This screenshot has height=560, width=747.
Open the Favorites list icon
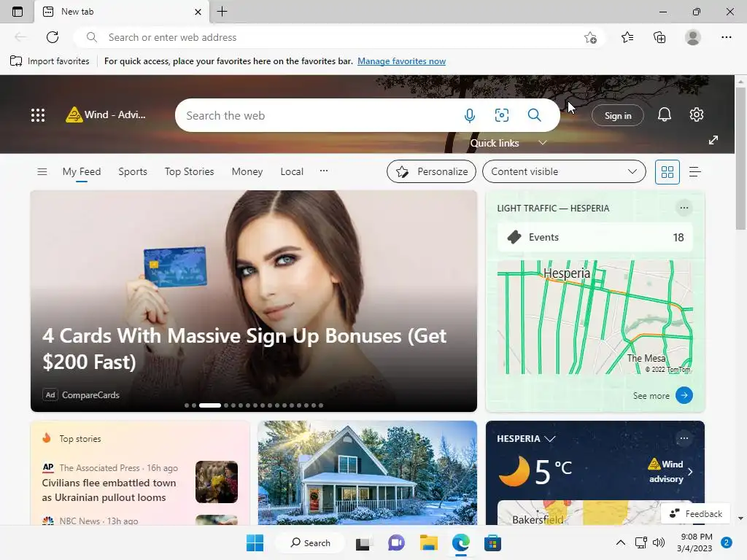click(x=627, y=37)
